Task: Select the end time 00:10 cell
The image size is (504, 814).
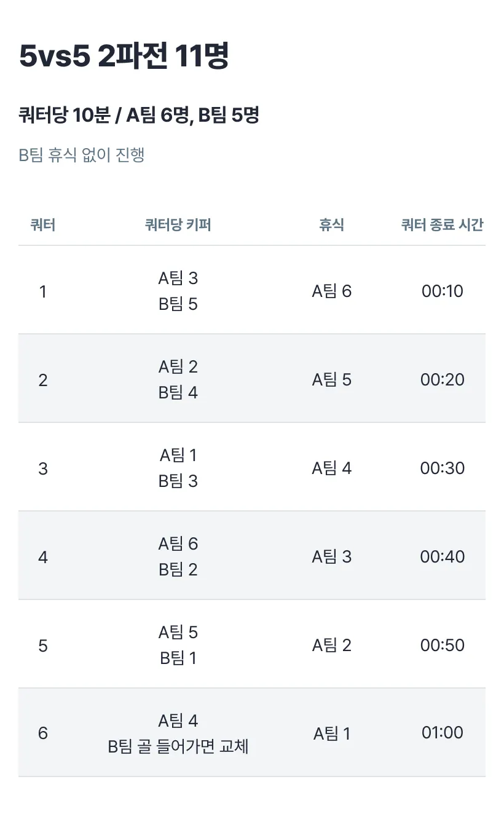Action: coord(443,291)
